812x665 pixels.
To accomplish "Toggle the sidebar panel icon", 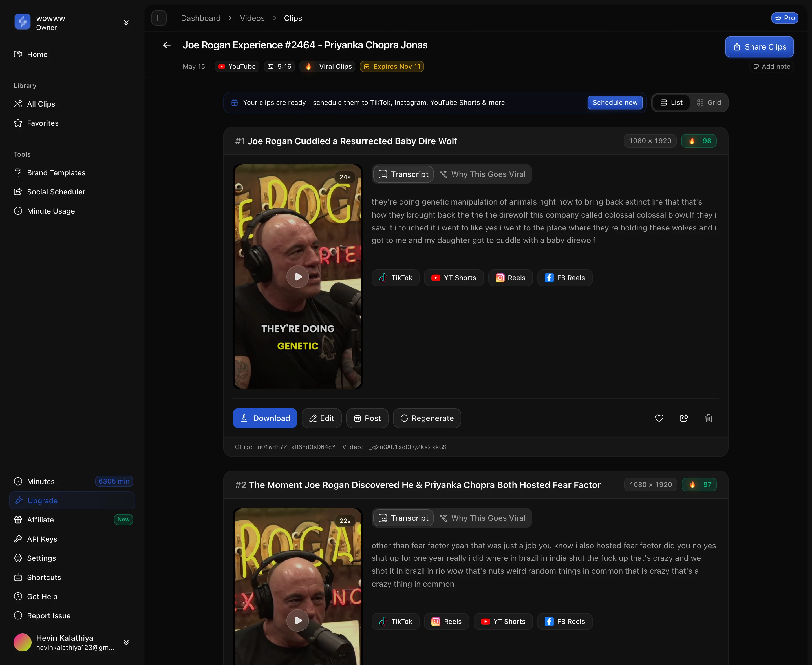I will click(x=159, y=18).
